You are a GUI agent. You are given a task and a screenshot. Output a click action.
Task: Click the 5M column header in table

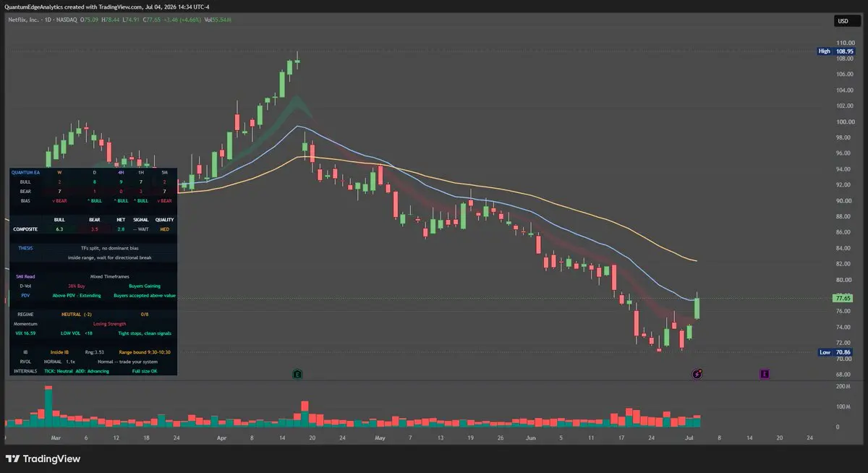164,172
